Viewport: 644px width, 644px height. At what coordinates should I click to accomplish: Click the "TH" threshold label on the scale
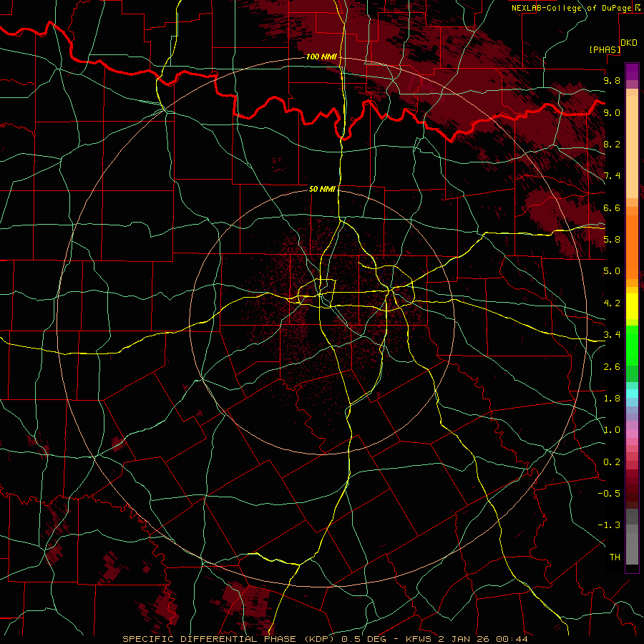point(615,557)
